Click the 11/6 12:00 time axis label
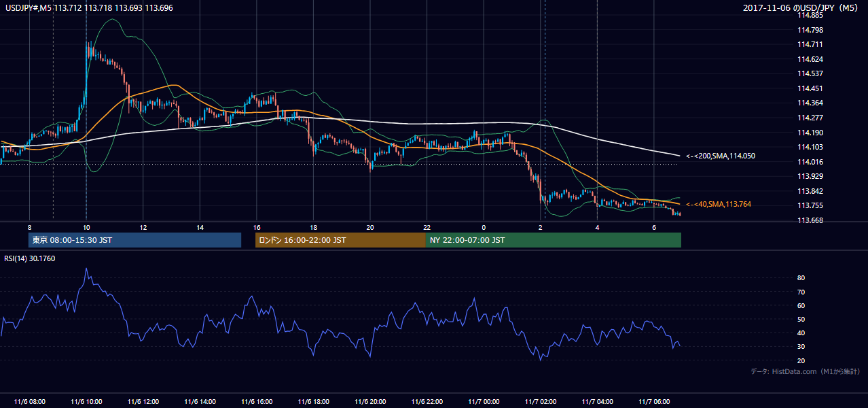The height and width of the screenshot is (408, 868). tap(143, 401)
